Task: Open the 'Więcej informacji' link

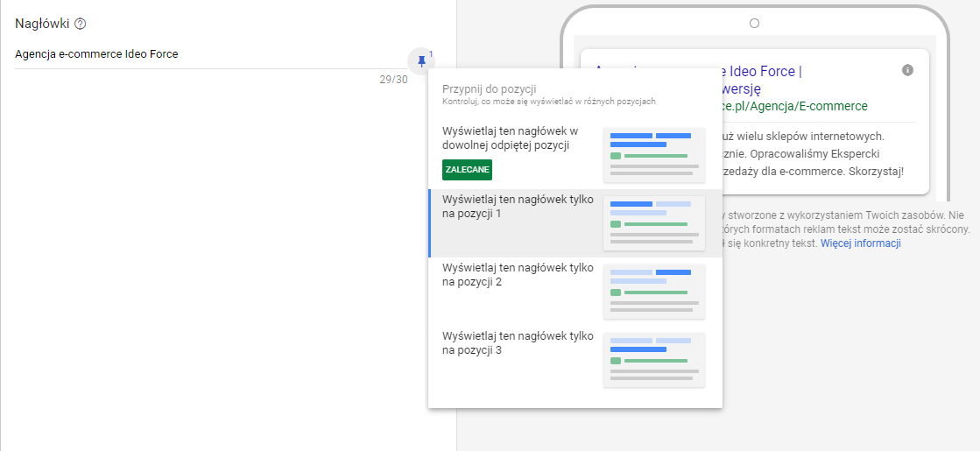Action: (x=861, y=243)
